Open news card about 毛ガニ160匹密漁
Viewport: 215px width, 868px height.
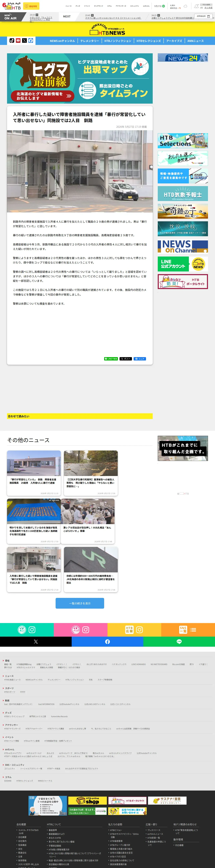[34, 521]
